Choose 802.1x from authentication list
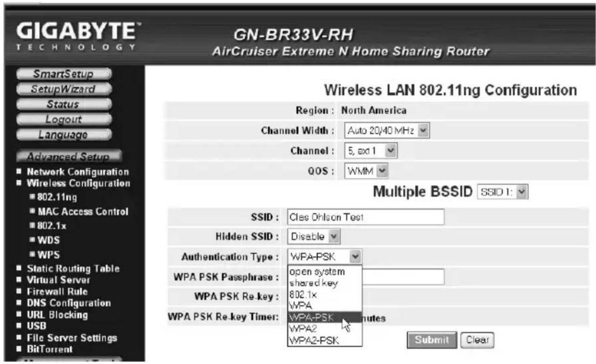 (324, 294)
